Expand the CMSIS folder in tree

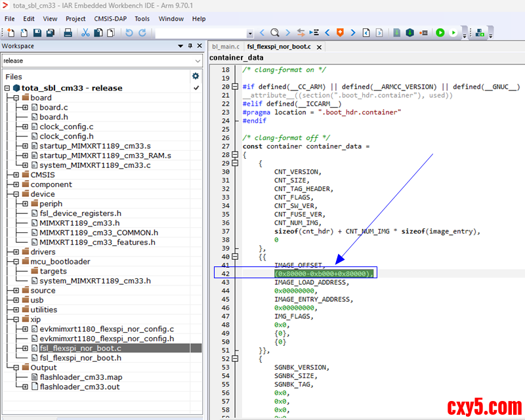(16, 175)
